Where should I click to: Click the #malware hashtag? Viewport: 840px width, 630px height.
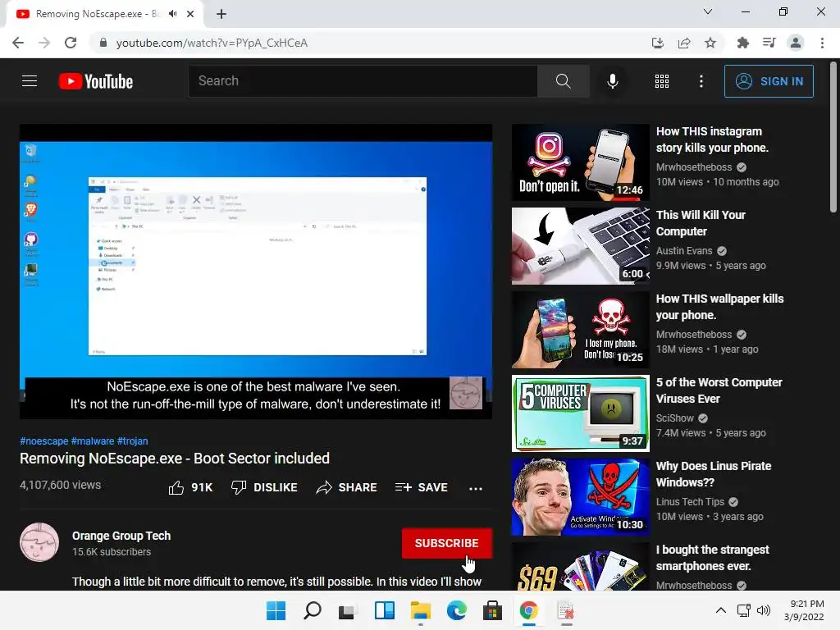point(93,441)
